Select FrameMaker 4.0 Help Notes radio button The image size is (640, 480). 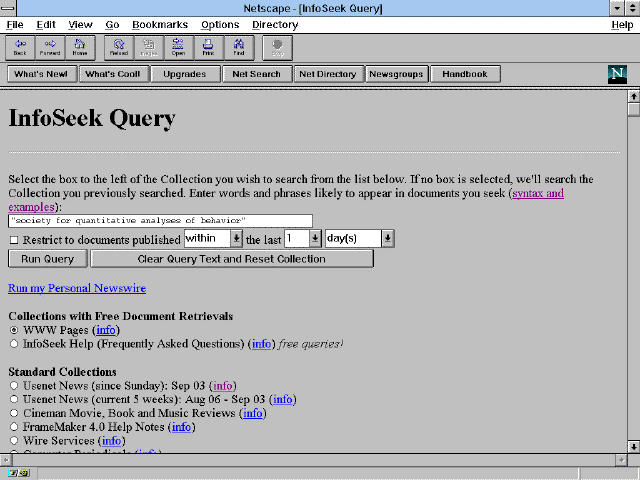coord(14,427)
